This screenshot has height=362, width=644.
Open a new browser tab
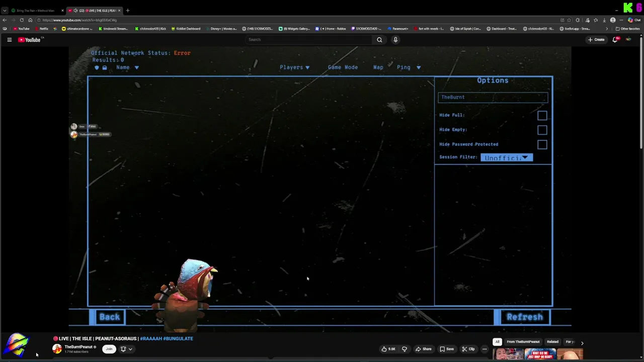click(x=128, y=11)
